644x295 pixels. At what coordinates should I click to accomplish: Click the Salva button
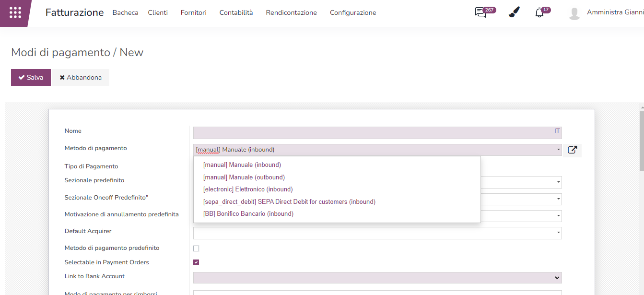[31, 77]
